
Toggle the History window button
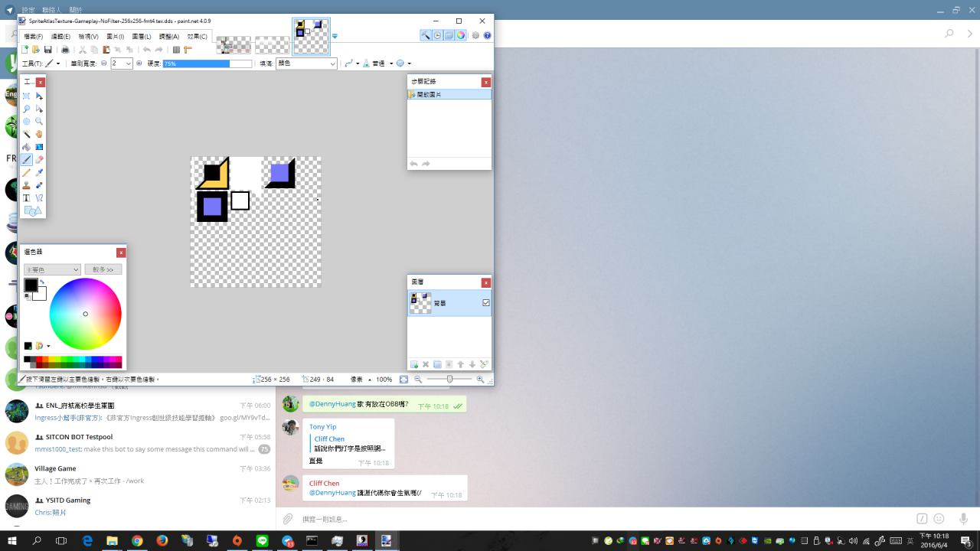click(437, 35)
